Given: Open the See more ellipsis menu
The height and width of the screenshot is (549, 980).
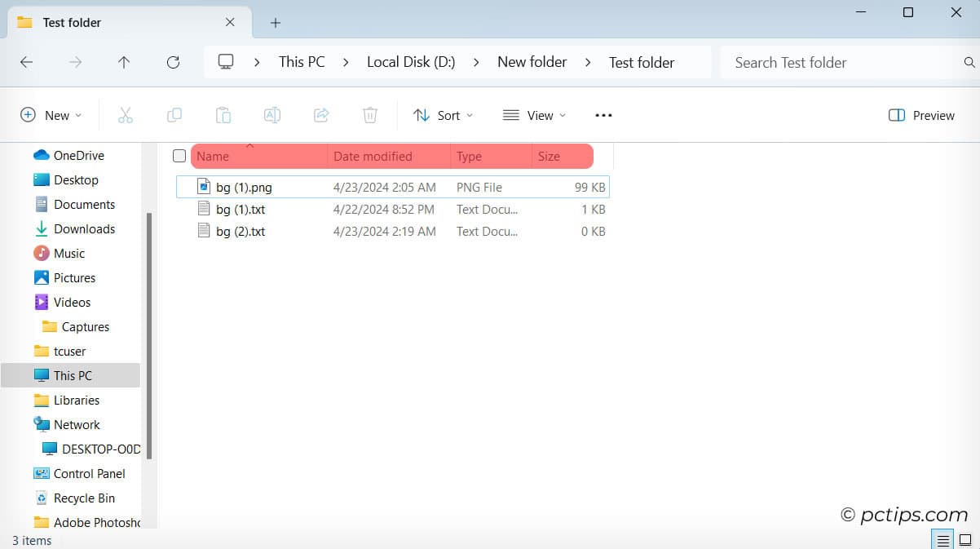Looking at the screenshot, I should coord(603,115).
